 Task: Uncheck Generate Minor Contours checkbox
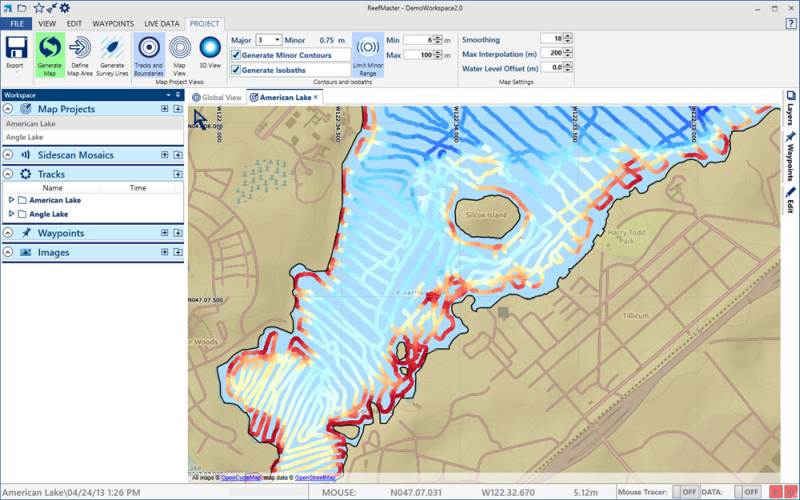(236, 55)
